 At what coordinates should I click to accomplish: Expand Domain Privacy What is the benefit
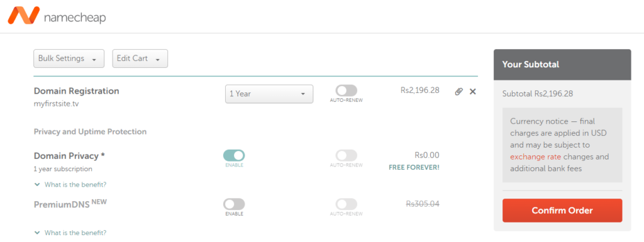pyautogui.click(x=75, y=185)
